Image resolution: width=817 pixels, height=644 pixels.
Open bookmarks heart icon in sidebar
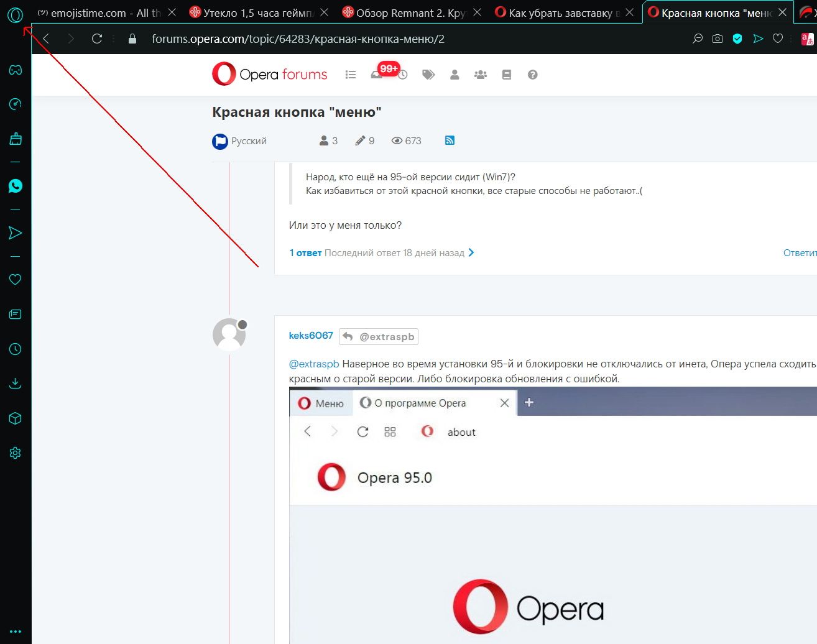(16, 280)
